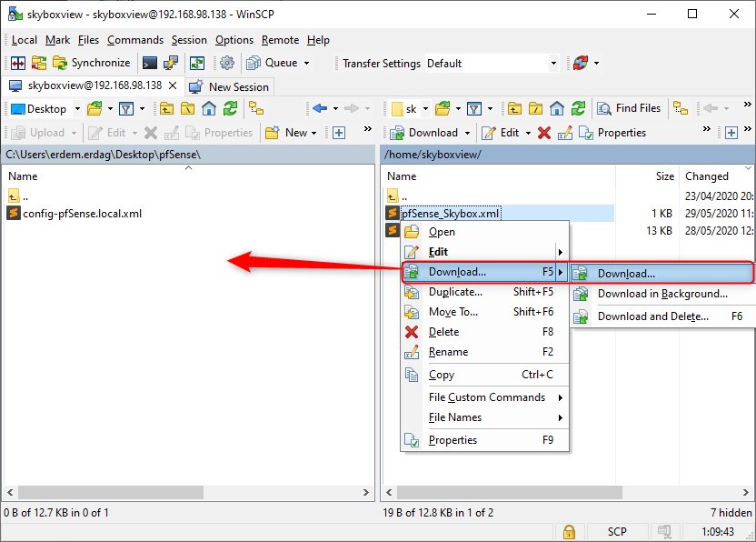756x542 pixels.
Task: Choose Open in context menu
Action: point(485,232)
